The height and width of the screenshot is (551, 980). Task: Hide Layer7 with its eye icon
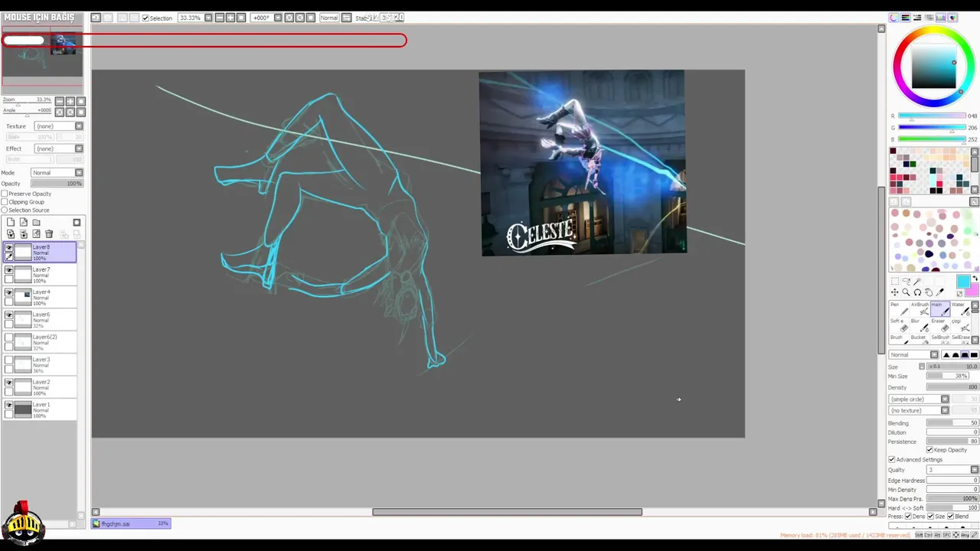pyautogui.click(x=8, y=270)
